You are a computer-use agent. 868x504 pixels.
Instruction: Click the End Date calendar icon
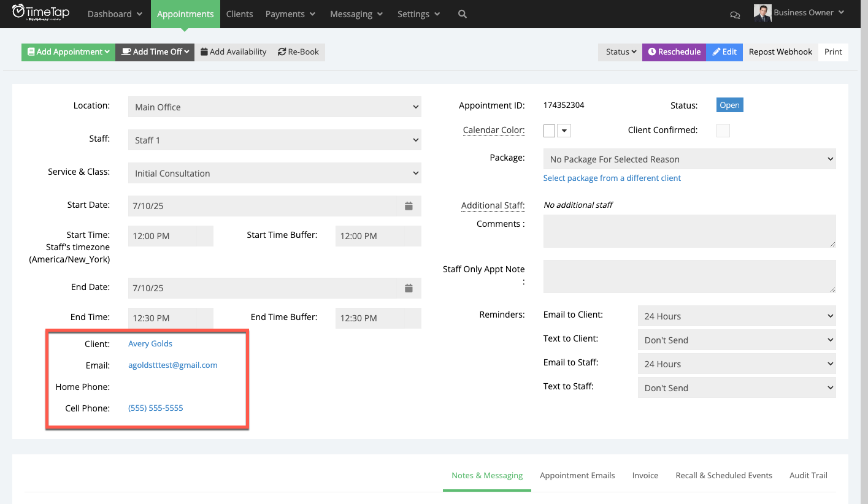click(x=409, y=288)
